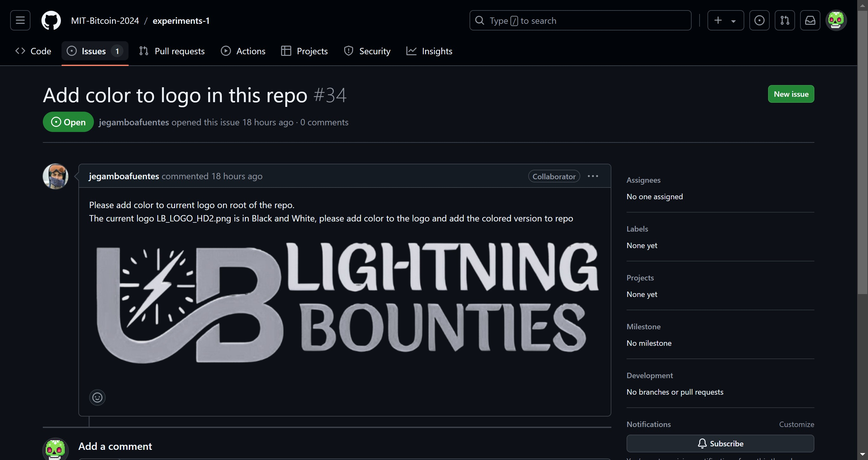Open the issues shortcut icon in header
This screenshot has width=868, height=460.
(759, 21)
